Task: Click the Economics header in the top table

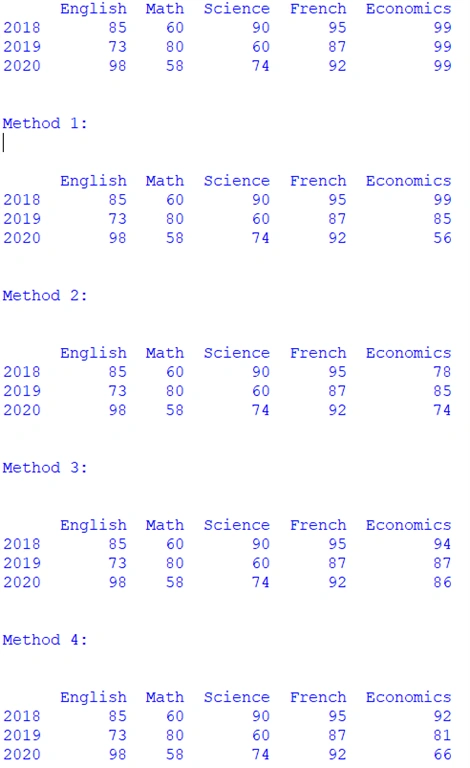Action: (x=408, y=9)
